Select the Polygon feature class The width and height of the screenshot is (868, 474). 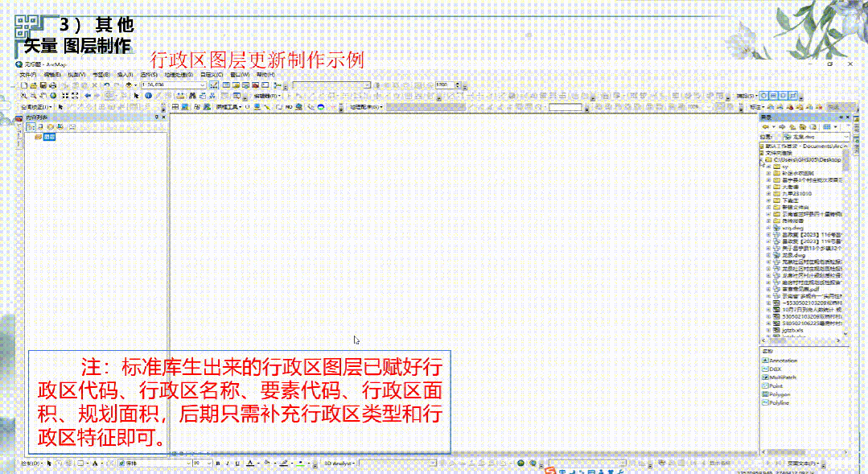point(779,394)
